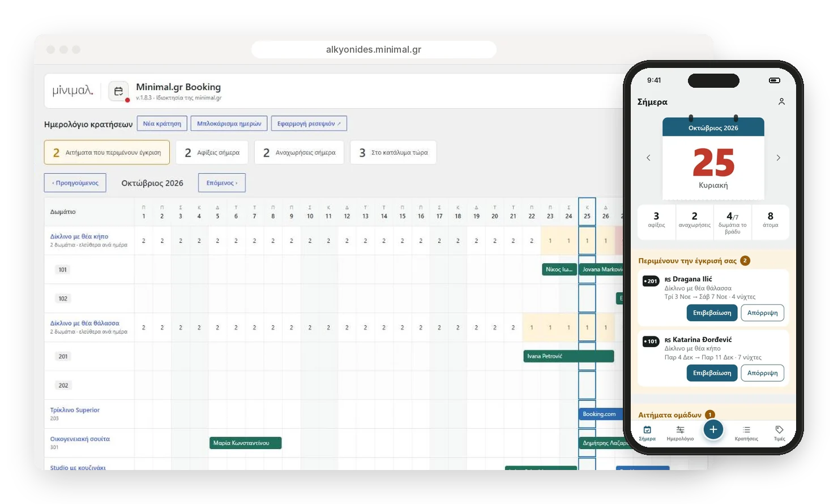
Task: Open the Εφαρμογή ρεσεψιόν external link
Action: 309,123
